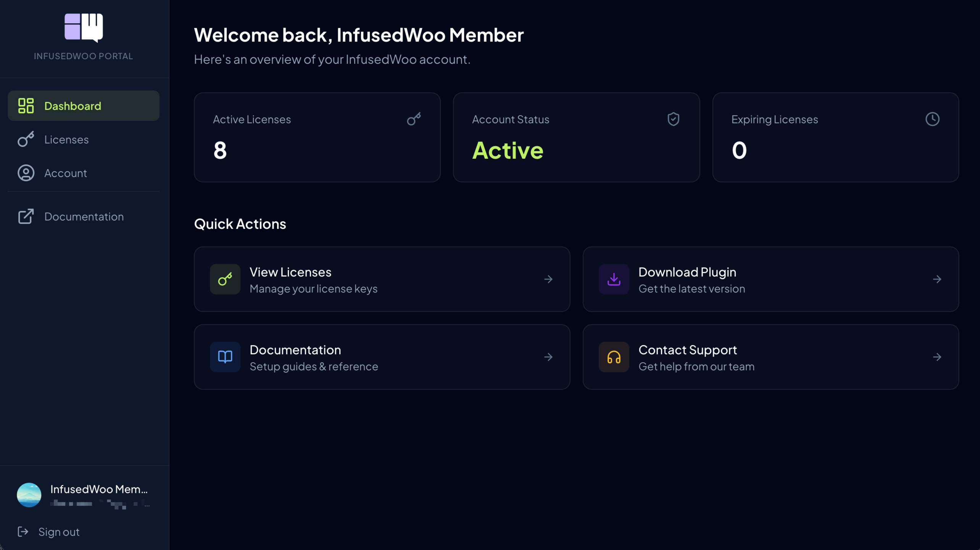Open the View Licenses quick action arrow
980x550 pixels.
(x=548, y=279)
